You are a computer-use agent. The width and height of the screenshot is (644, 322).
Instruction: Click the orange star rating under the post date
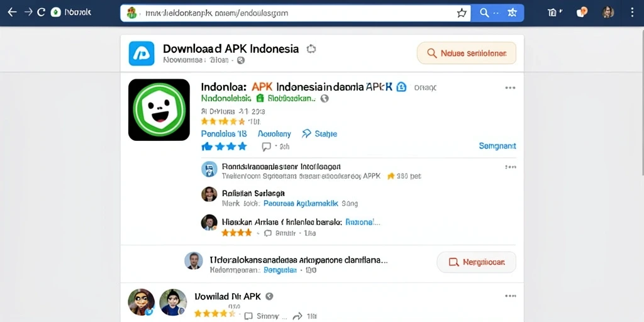(x=223, y=121)
